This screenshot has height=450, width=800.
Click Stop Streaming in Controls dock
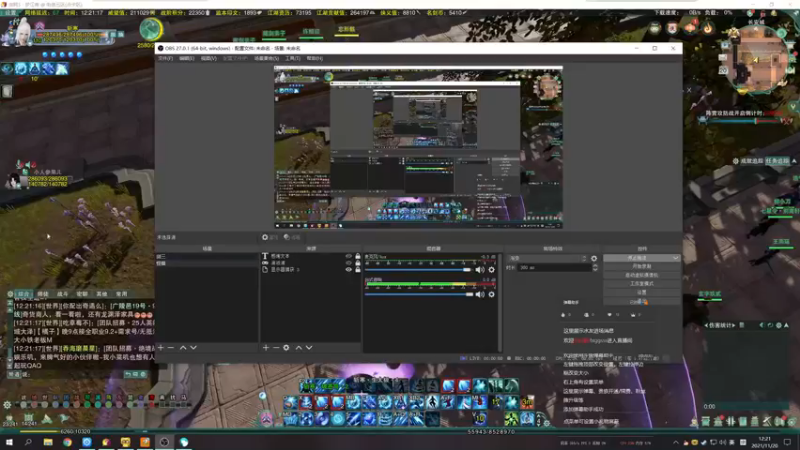(637, 258)
